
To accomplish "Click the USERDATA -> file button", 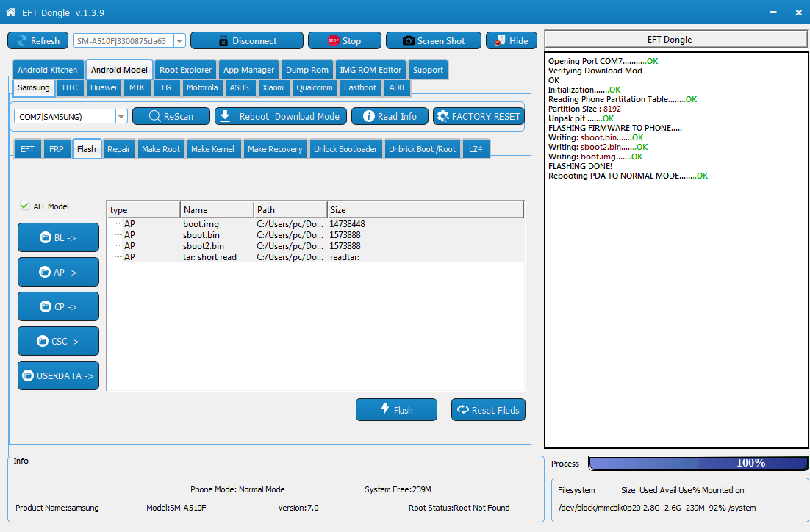I will (x=58, y=375).
